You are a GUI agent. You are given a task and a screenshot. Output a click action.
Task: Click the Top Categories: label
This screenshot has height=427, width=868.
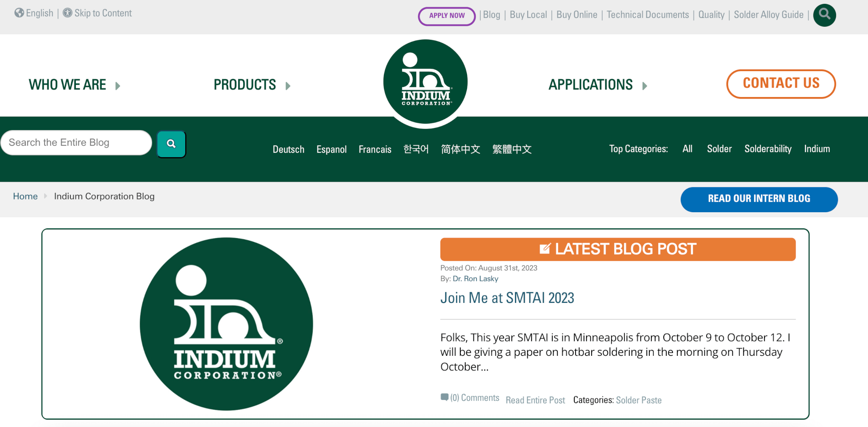(639, 149)
